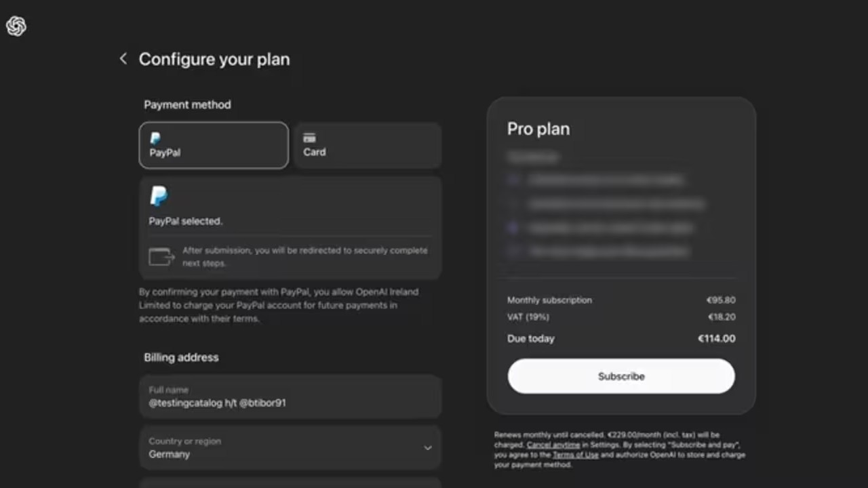Screen dimensions: 868x488
Task: Click the Due today €114.00 amount
Action: tap(716, 338)
